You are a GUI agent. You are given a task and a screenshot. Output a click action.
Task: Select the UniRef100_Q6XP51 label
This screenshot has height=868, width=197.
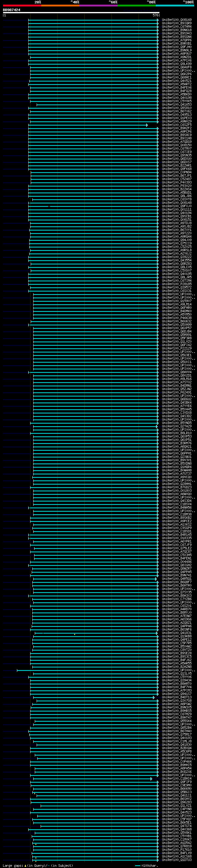[x=177, y=440]
